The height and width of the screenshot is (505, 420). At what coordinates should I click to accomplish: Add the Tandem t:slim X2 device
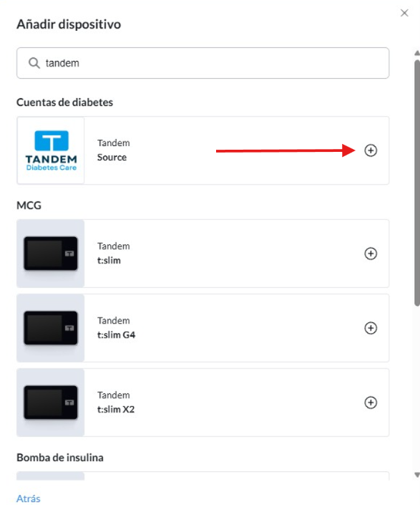point(371,403)
